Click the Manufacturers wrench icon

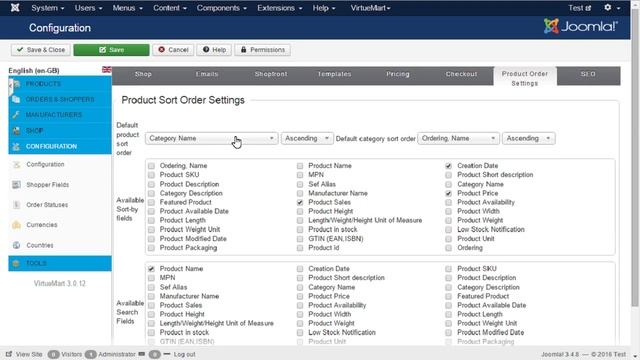pos(16,115)
